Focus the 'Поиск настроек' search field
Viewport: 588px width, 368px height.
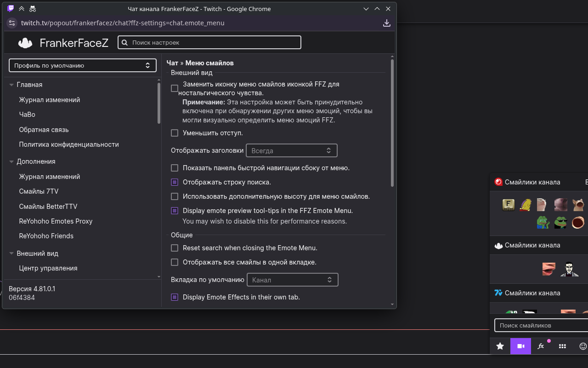pos(209,42)
